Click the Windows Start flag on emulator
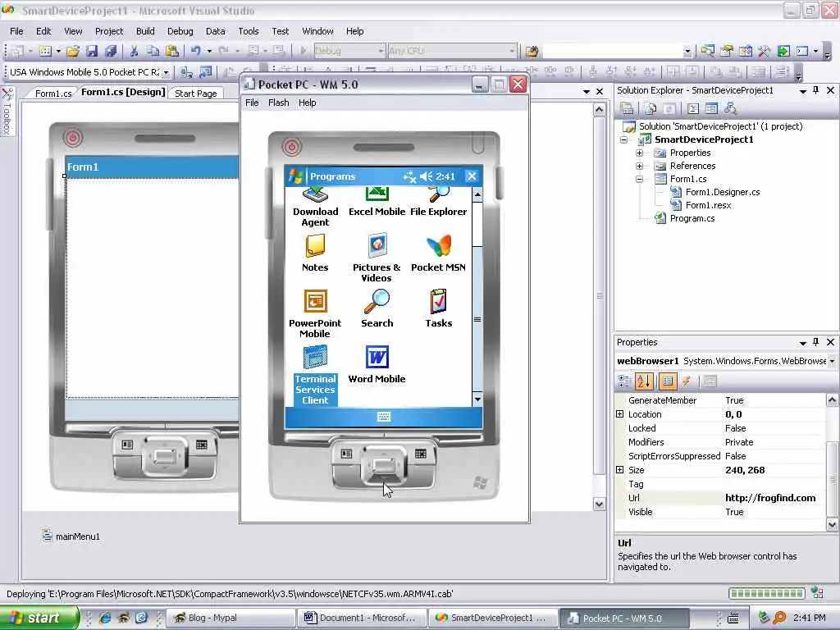This screenshot has height=630, width=840. pyautogui.click(x=295, y=176)
